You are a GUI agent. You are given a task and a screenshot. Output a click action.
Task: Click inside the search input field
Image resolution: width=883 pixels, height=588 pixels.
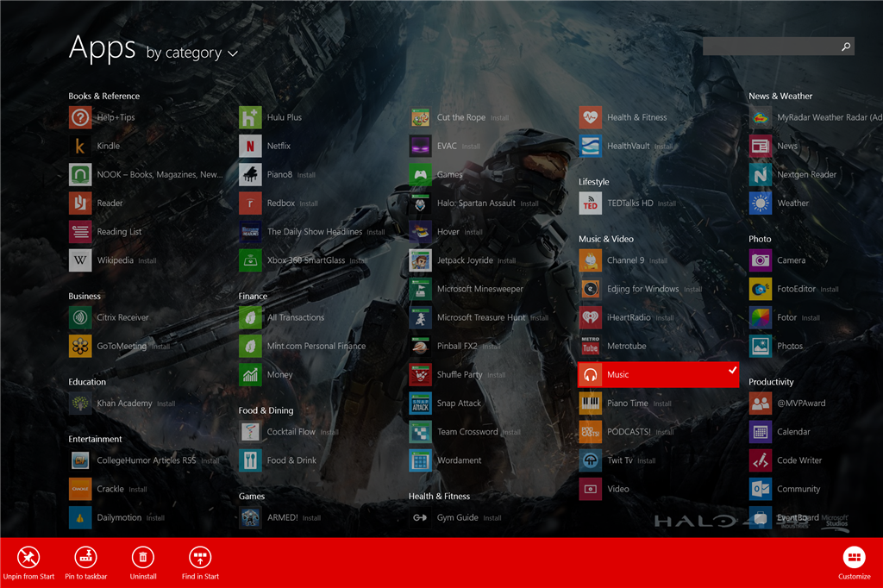click(x=772, y=46)
